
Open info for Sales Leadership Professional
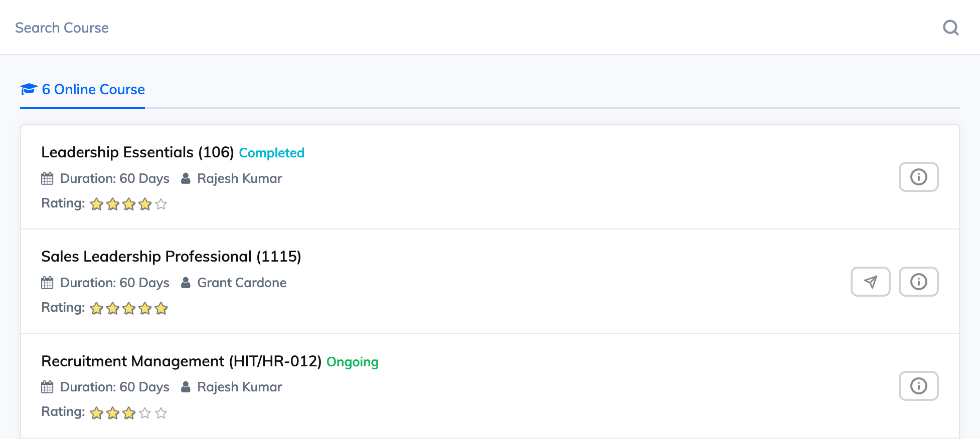point(918,282)
